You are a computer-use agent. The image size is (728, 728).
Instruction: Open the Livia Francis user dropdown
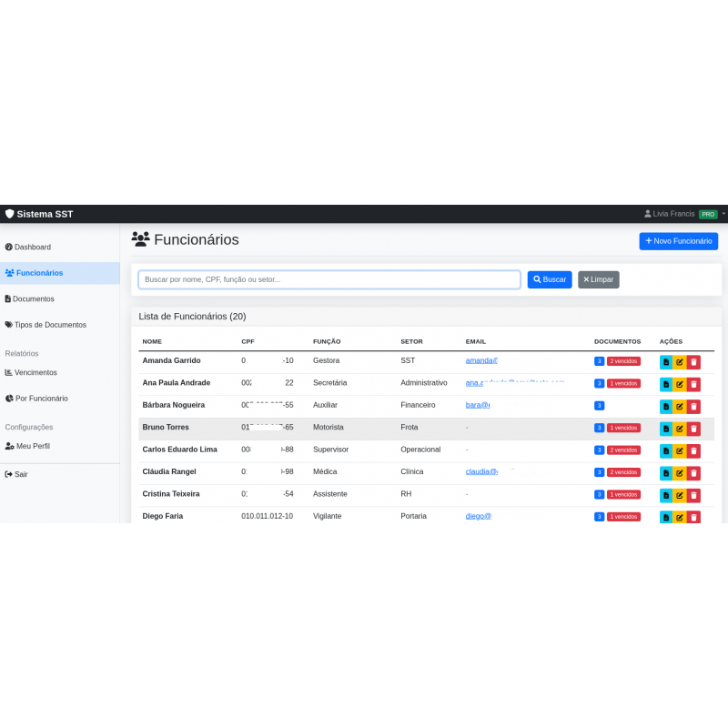pos(682,214)
